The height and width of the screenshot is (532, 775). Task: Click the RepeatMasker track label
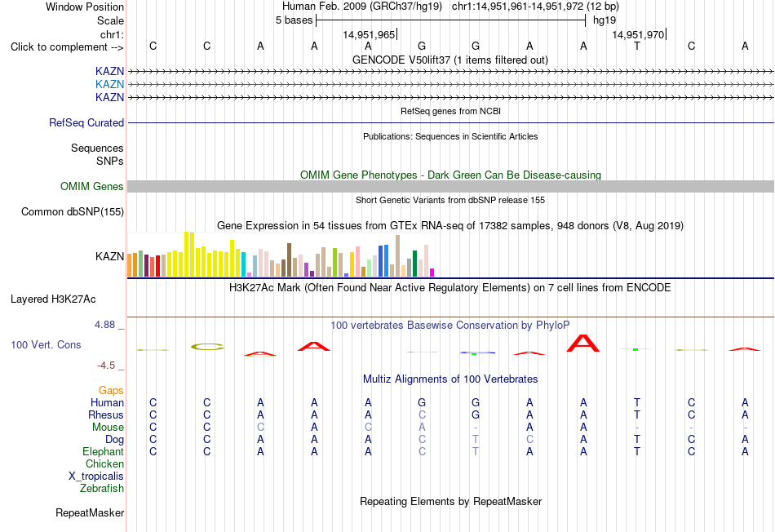pos(90,513)
